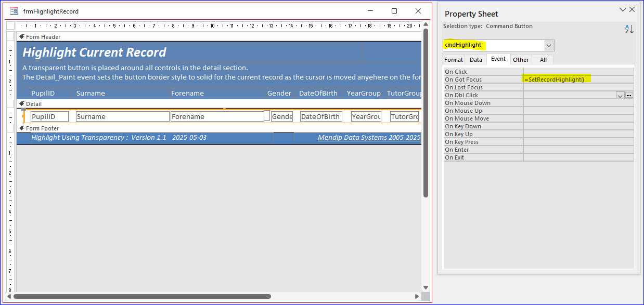The width and height of the screenshot is (644, 305).
Task: Click the Form Header section arrow icon
Action: pos(21,37)
